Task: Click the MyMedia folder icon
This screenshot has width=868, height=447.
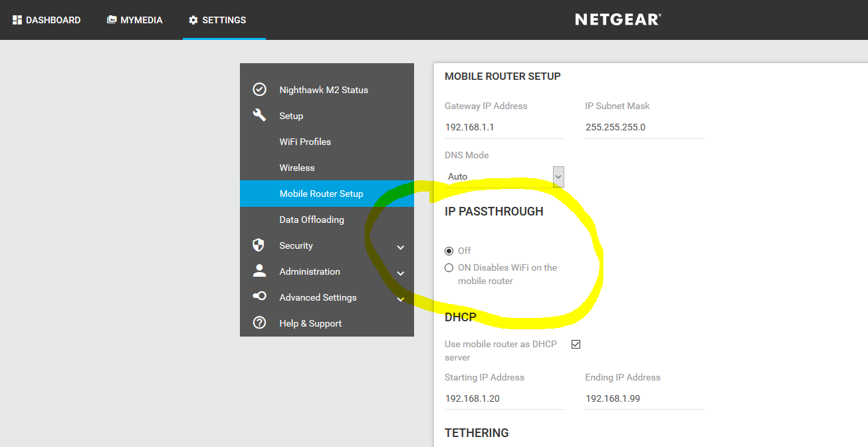Action: click(x=112, y=20)
